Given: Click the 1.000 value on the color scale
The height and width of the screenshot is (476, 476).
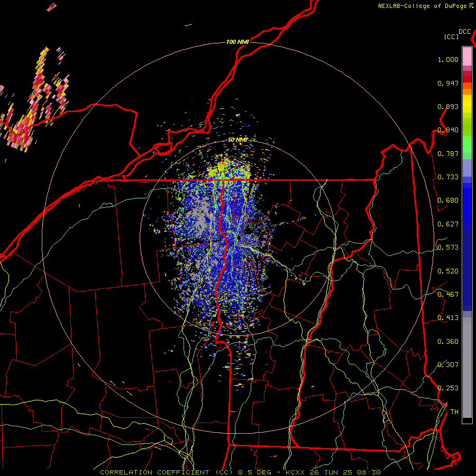Looking at the screenshot, I should [448, 59].
